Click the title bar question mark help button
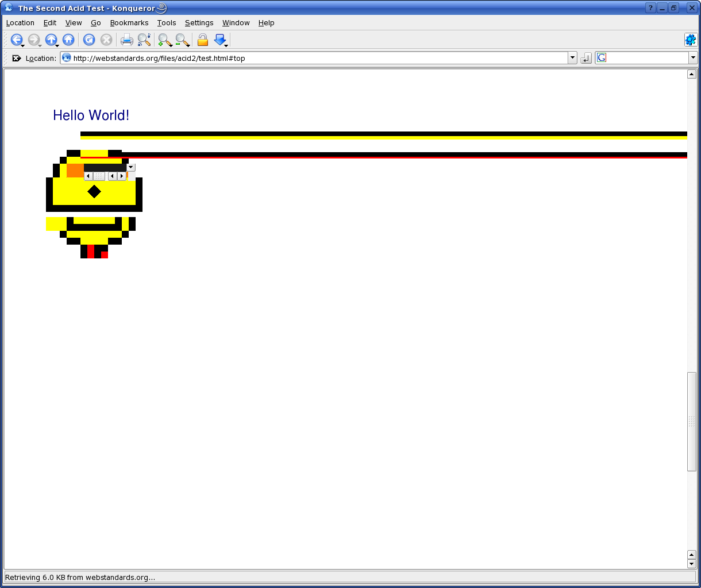 click(650, 8)
